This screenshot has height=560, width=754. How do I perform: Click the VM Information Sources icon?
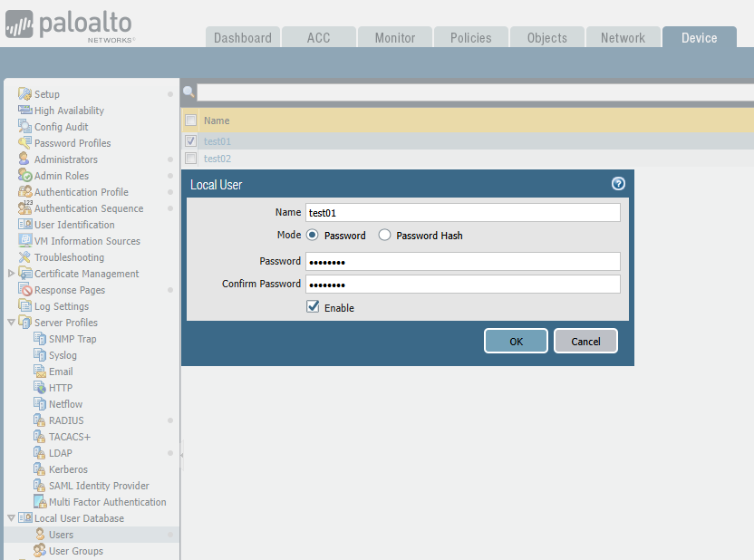click(25, 240)
